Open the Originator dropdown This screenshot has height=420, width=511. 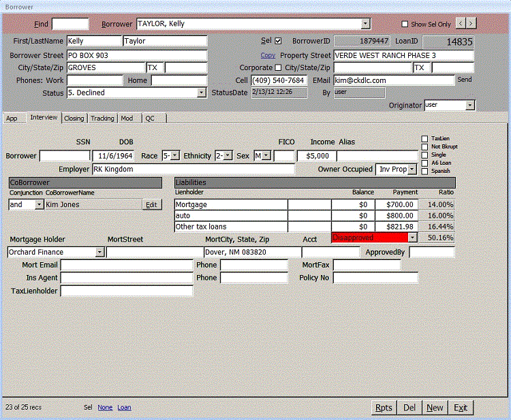tap(470, 106)
